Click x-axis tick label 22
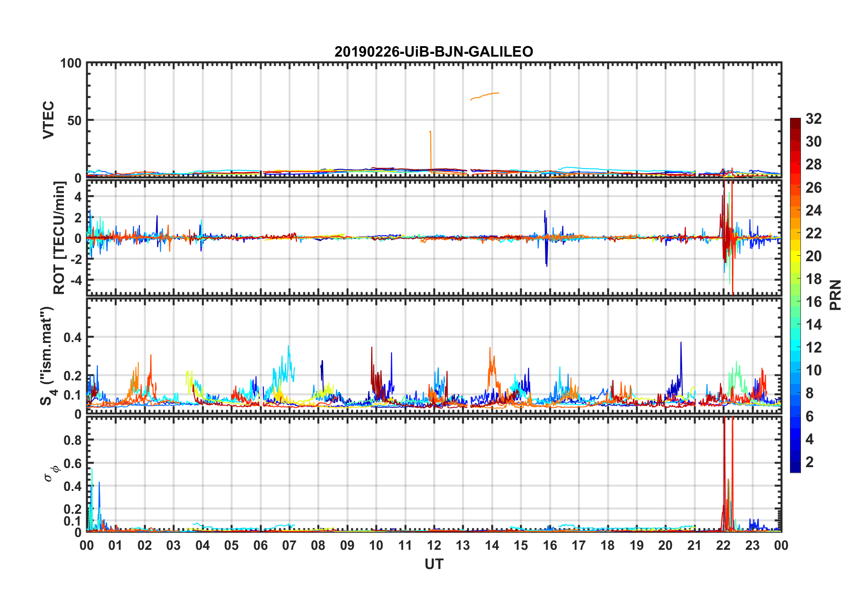This screenshot has height=590, width=868. (x=723, y=546)
